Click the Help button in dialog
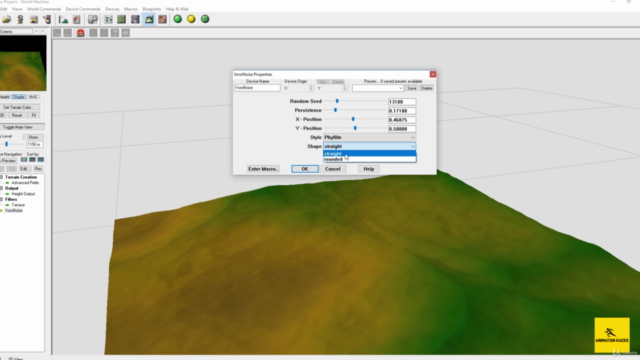 pos(369,169)
